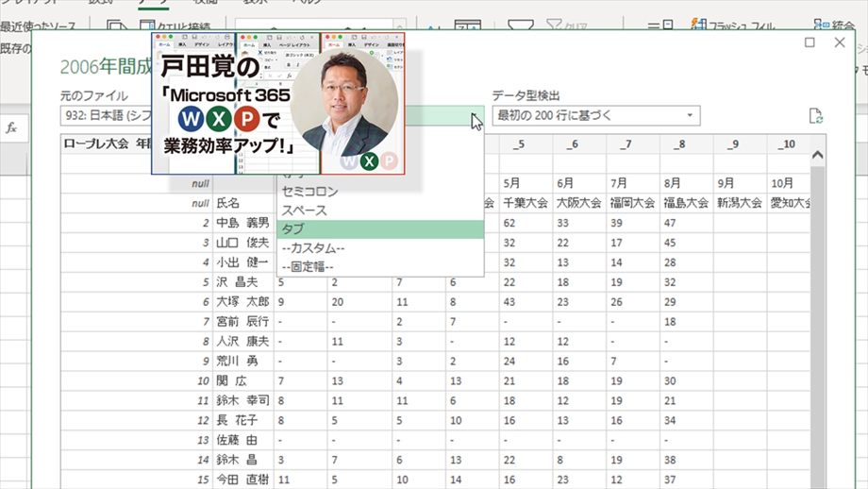Click the refresh preview icon in the dialog
Viewport: 868px width, 489px height.
(815, 116)
